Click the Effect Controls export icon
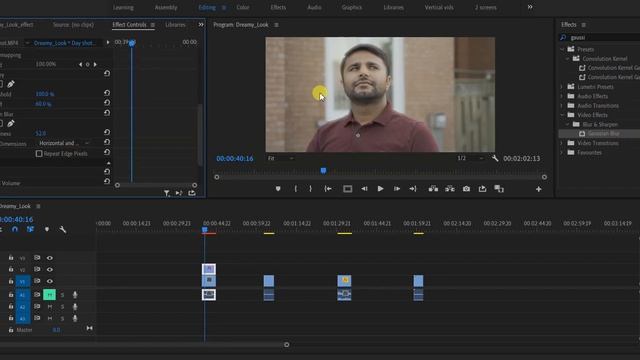640x360 pixels. (191, 193)
